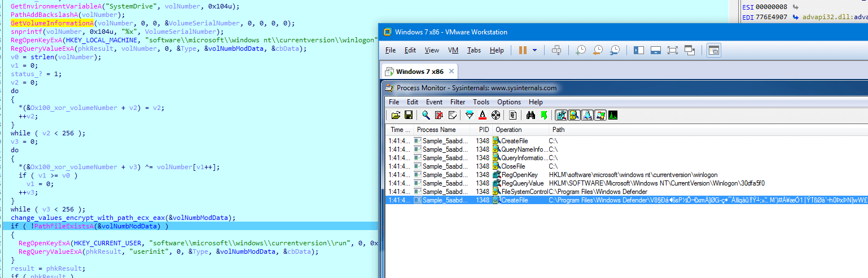
Task: Select the FileSystemControl event row
Action: 627,192
